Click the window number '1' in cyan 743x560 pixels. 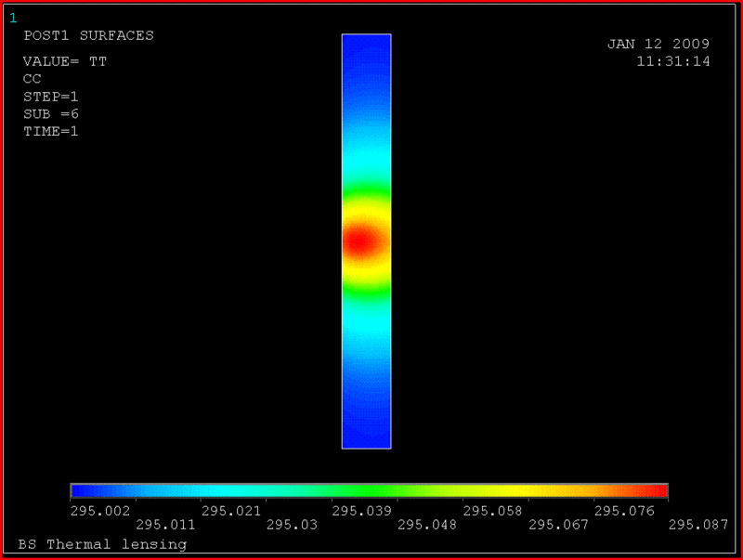coord(13,18)
